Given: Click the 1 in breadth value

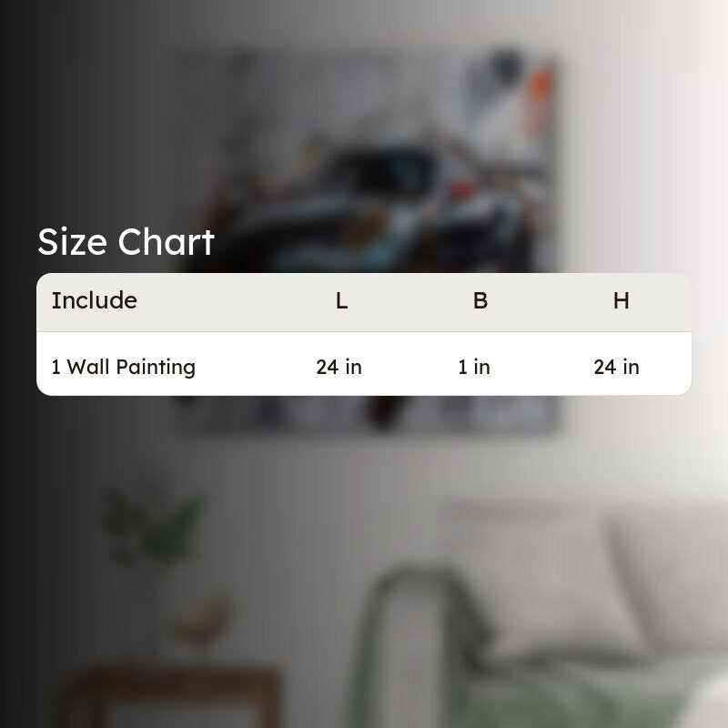Looking at the screenshot, I should [x=474, y=368].
